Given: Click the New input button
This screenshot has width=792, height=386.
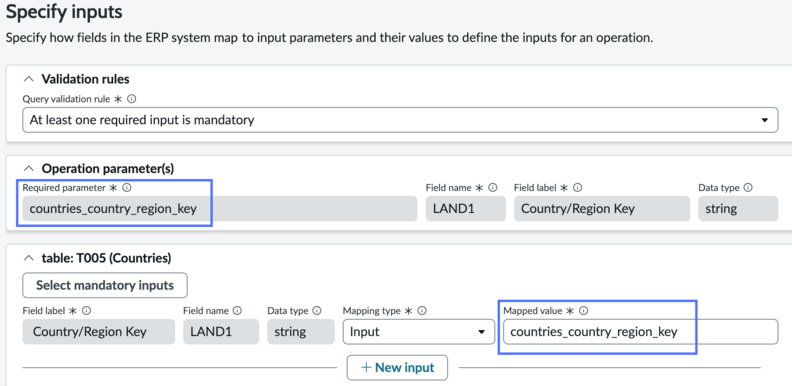Looking at the screenshot, I should (x=397, y=367).
